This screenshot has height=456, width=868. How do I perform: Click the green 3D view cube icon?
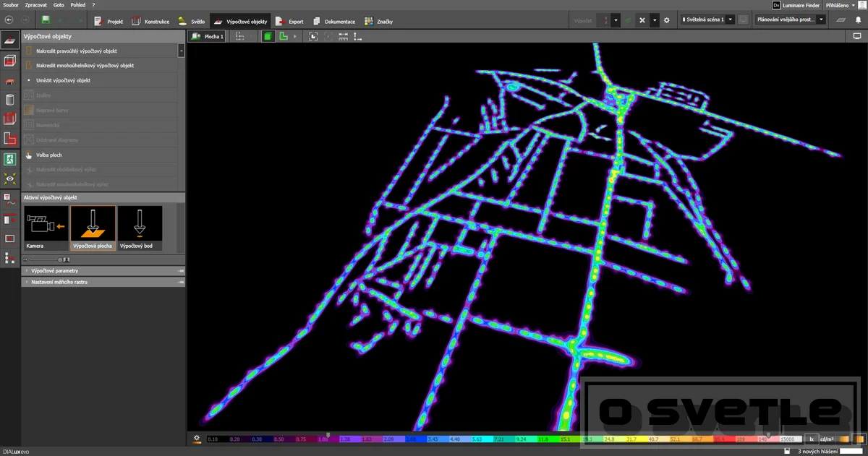click(x=268, y=35)
